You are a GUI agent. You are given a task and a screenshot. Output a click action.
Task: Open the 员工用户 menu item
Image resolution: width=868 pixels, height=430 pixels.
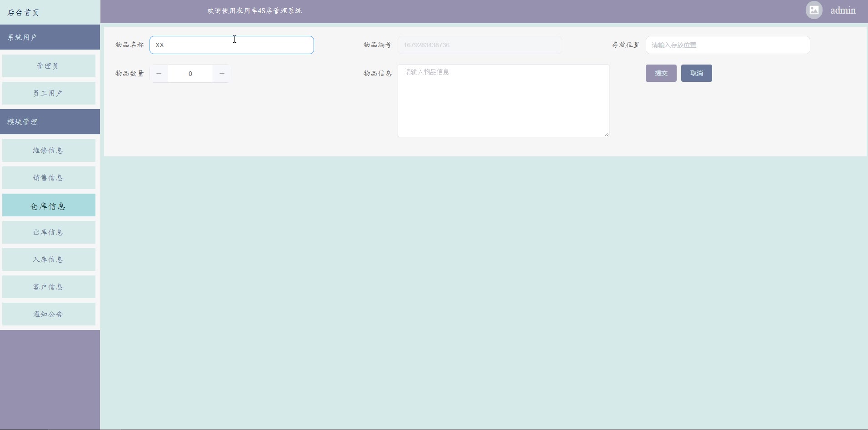(x=49, y=93)
